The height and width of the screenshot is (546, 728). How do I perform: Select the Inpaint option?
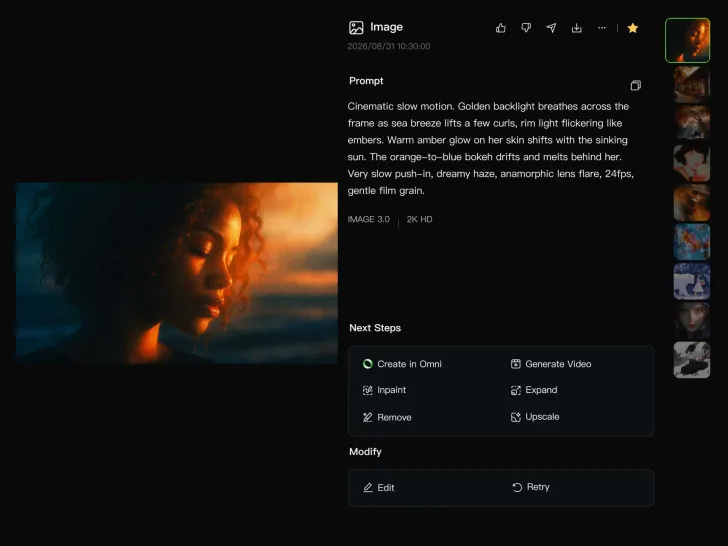point(384,390)
